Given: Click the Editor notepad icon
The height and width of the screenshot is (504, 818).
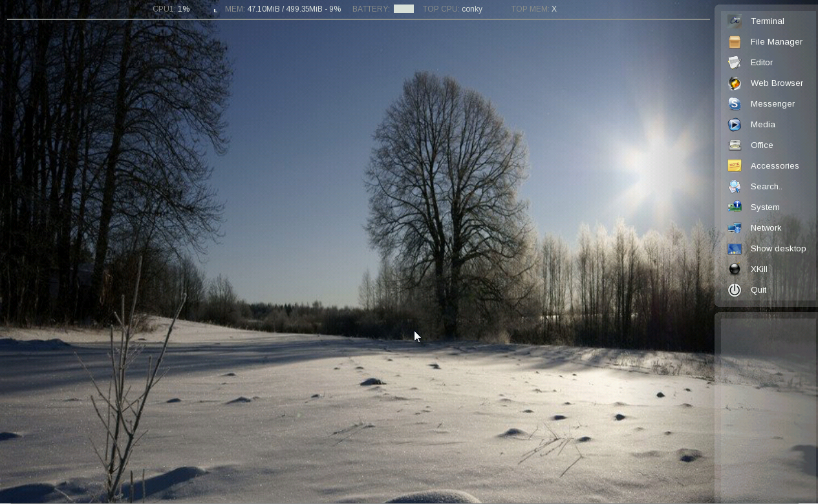Looking at the screenshot, I should pyautogui.click(x=735, y=63).
